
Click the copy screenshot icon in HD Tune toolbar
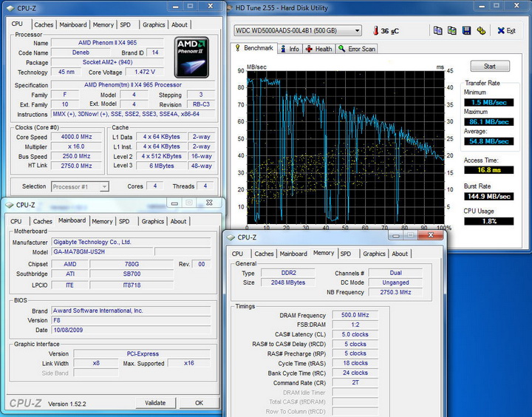[x=452, y=30]
